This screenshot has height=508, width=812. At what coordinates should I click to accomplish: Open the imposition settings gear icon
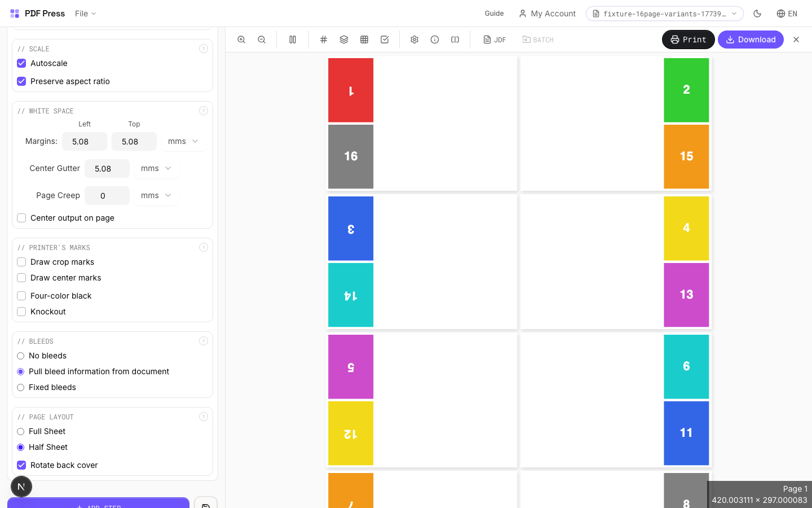point(414,40)
